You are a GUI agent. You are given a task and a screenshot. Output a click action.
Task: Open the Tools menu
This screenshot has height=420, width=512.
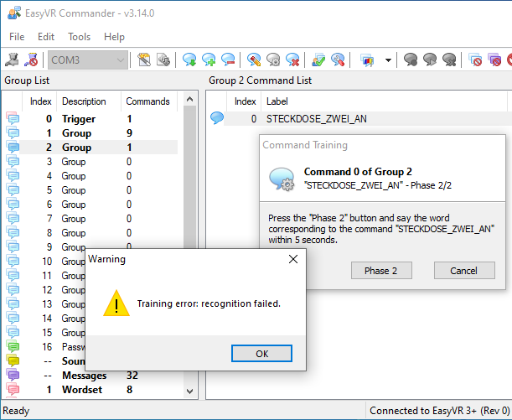pos(80,37)
